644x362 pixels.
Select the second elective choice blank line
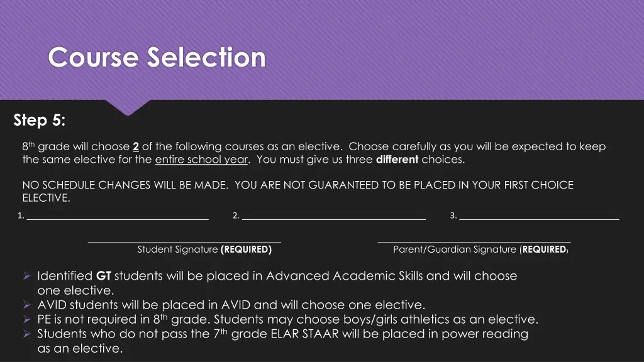point(334,219)
